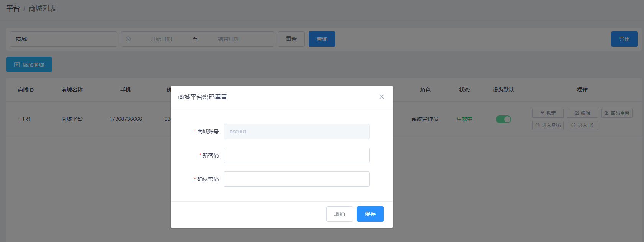Screen dimensions: 644x242
Task: Click the 新密码 input field
Action: [296, 155]
